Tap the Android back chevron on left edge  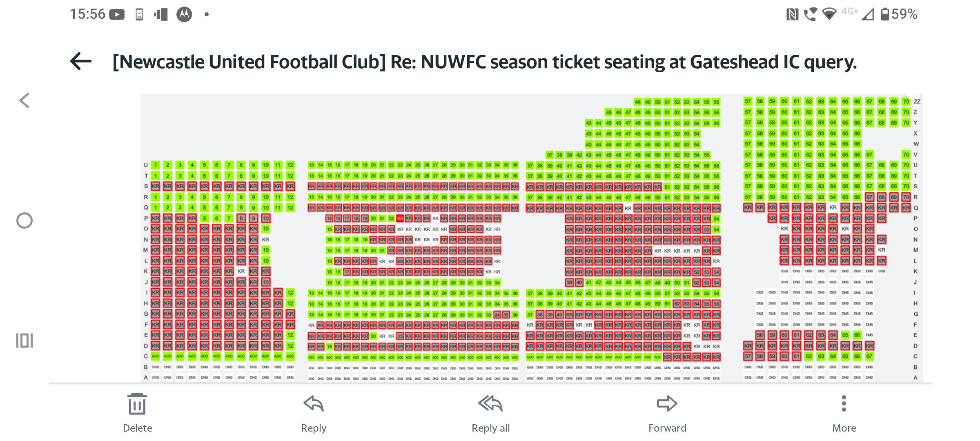pyautogui.click(x=24, y=100)
